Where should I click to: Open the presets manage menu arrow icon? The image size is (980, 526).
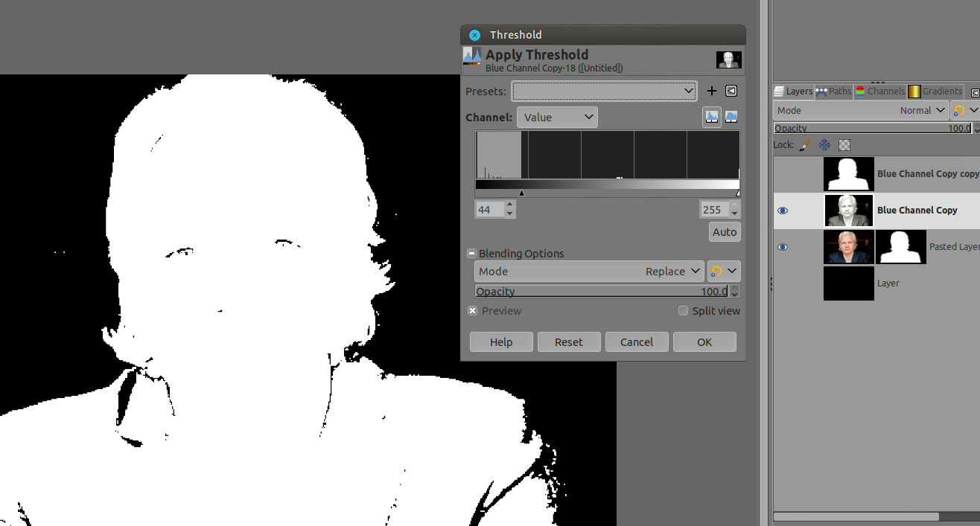[731, 91]
